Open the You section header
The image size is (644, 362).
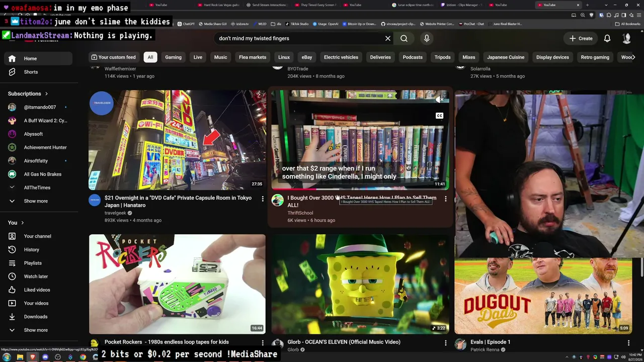pos(16,223)
